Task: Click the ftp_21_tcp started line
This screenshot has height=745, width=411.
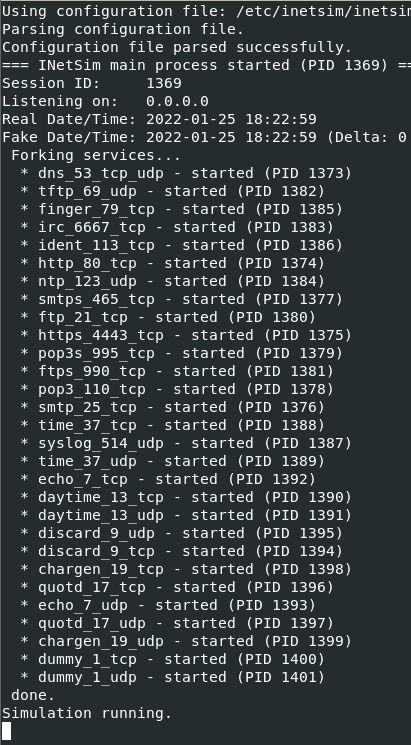Action: 168,317
